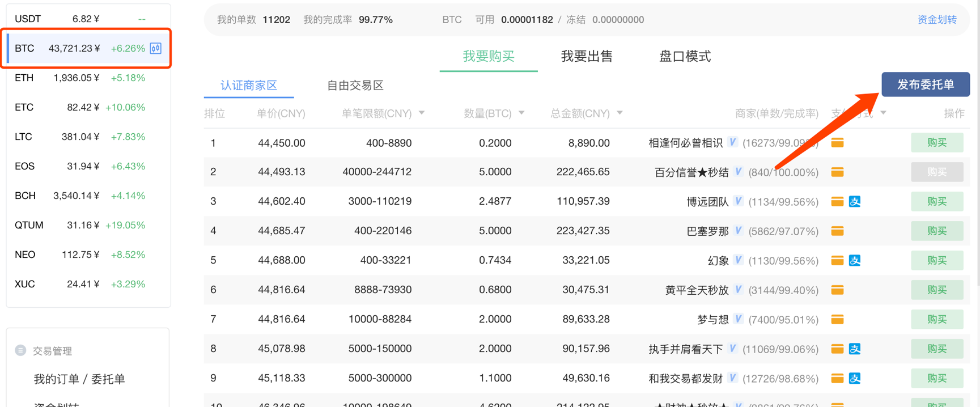Click verified V badge next to 相逢何必曾相识

tap(732, 142)
